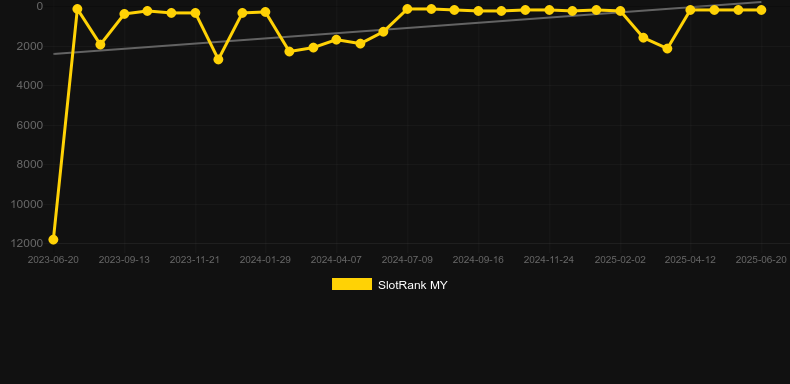Viewport: 790px width, 384px height.
Task: Select the data point above the 2025-02-02 label
Action: [620, 11]
